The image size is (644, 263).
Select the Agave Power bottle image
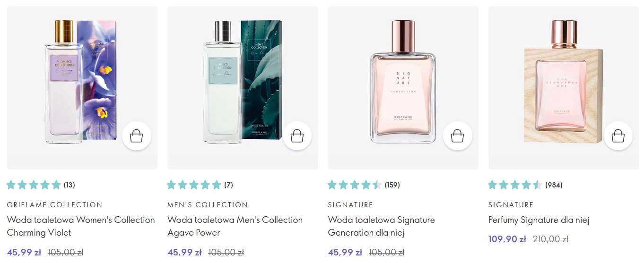pos(243,88)
